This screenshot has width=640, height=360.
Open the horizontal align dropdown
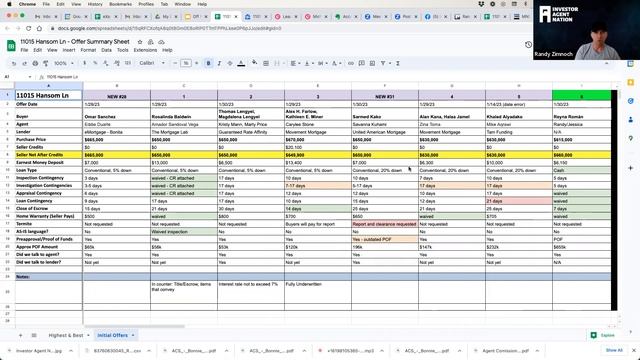point(294,63)
